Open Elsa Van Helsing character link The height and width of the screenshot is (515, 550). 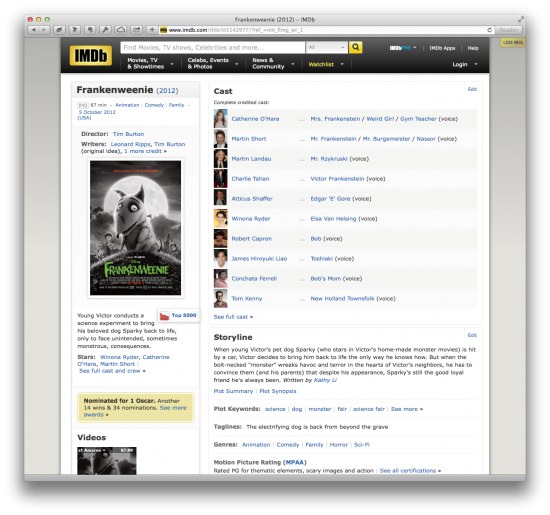click(x=333, y=219)
